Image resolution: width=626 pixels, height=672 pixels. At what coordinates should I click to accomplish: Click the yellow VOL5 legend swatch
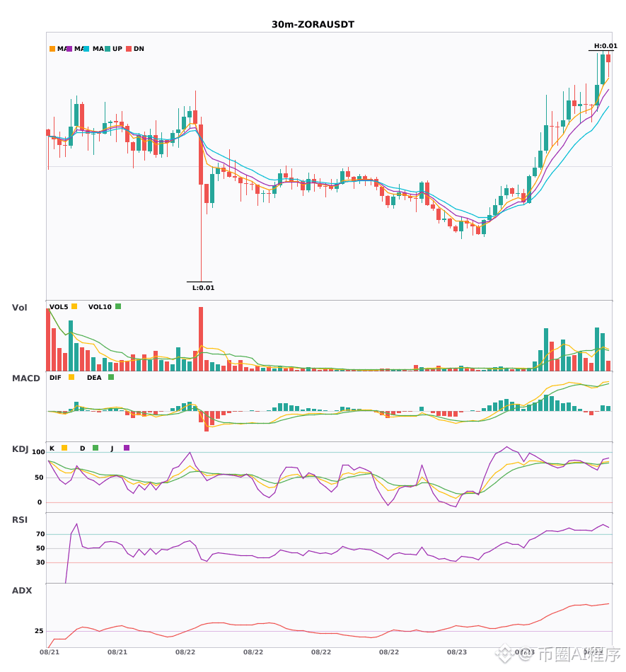point(74,306)
